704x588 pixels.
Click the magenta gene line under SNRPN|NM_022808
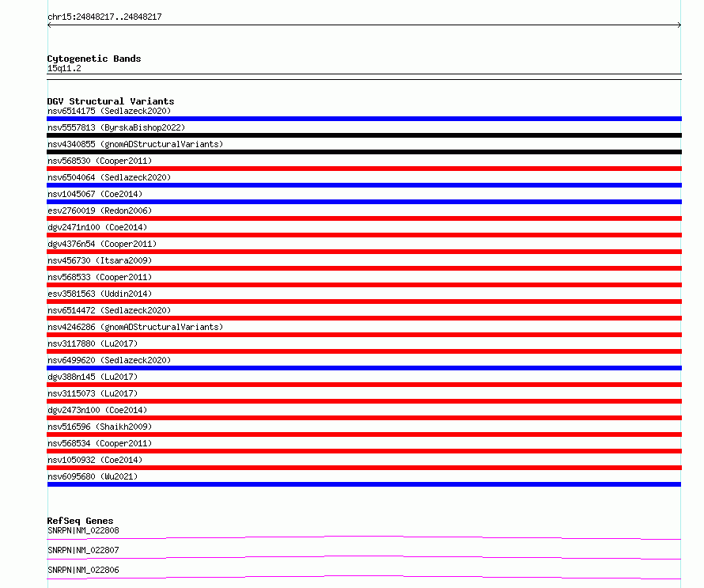point(364,537)
